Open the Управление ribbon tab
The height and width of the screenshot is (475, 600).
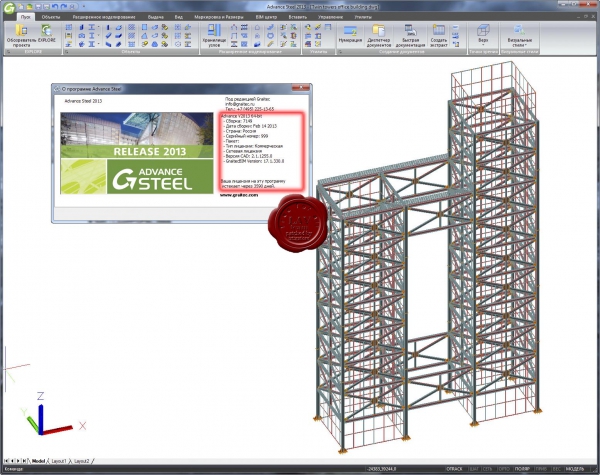point(331,17)
